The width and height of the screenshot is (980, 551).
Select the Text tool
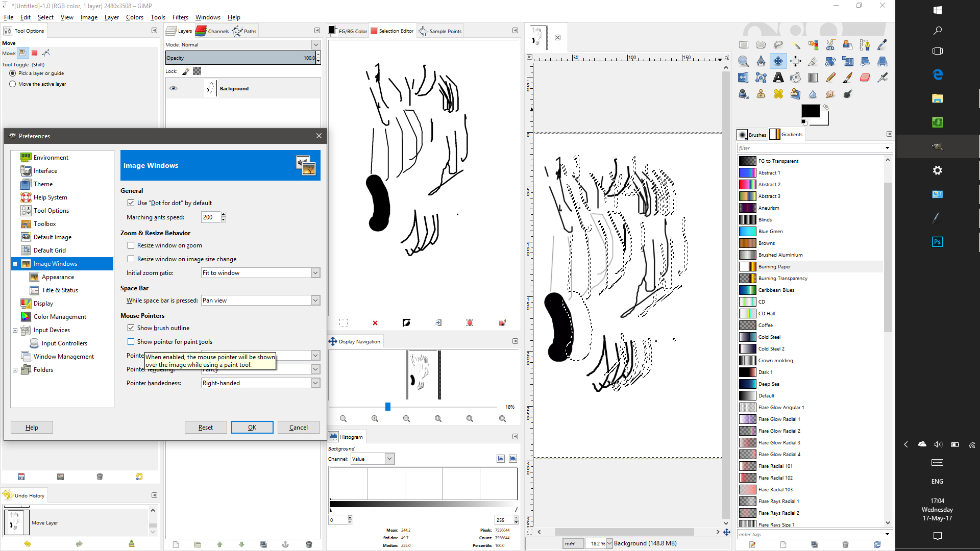pyautogui.click(x=778, y=78)
